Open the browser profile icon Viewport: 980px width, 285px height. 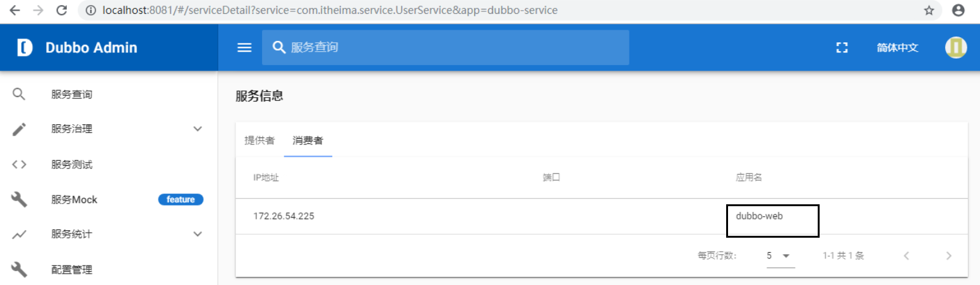tap(959, 10)
